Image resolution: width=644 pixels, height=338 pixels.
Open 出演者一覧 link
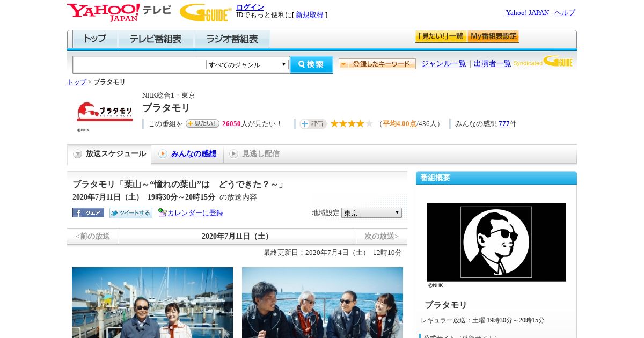coord(493,63)
